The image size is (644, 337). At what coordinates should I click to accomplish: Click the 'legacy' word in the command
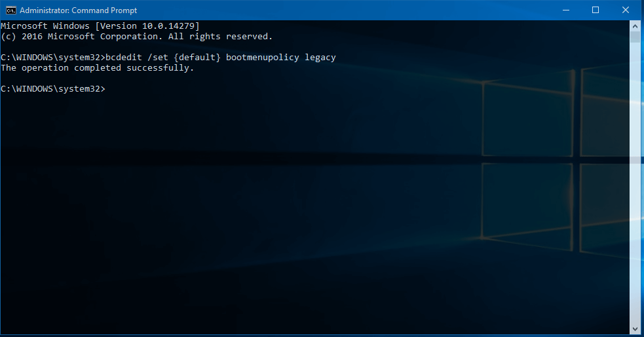click(320, 58)
